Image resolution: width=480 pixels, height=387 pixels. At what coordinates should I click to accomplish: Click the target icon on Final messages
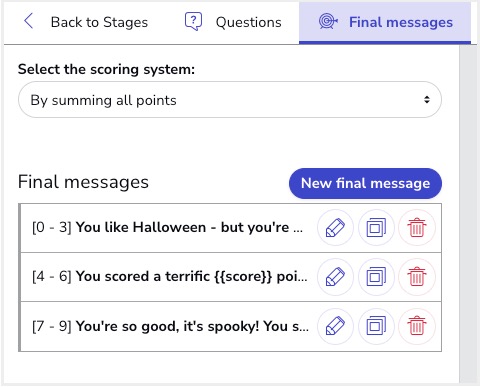[328, 22]
